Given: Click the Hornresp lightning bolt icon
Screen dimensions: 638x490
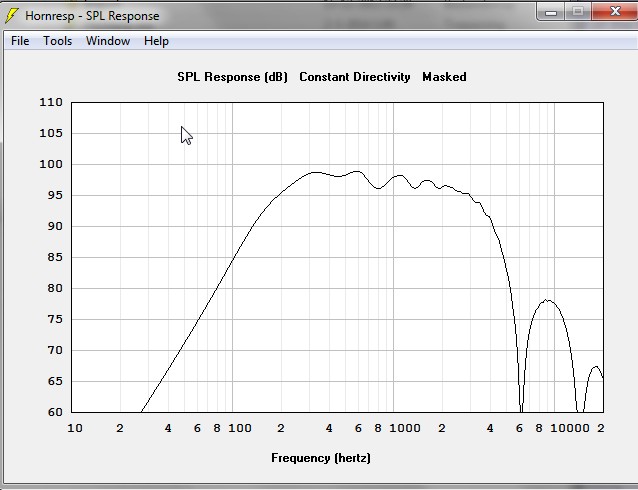Looking at the screenshot, I should tap(11, 15).
